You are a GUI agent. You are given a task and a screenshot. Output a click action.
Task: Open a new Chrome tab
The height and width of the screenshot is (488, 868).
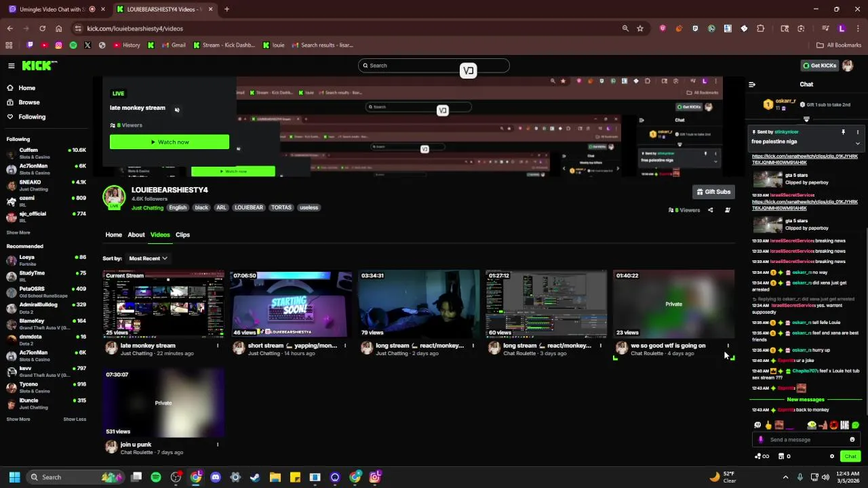pyautogui.click(x=226, y=9)
